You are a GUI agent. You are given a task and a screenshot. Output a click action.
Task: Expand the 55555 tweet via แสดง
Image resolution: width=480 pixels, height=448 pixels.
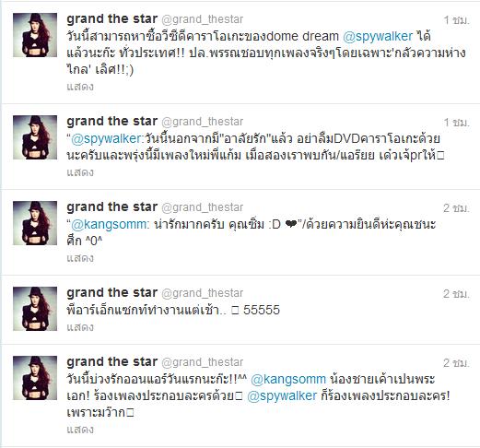(80, 327)
